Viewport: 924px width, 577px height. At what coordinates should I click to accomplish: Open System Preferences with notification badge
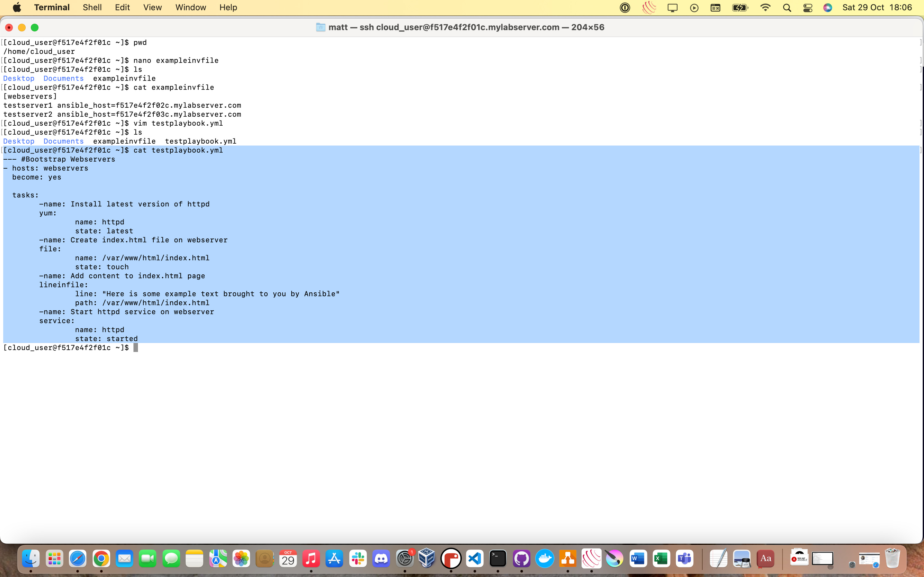click(405, 559)
